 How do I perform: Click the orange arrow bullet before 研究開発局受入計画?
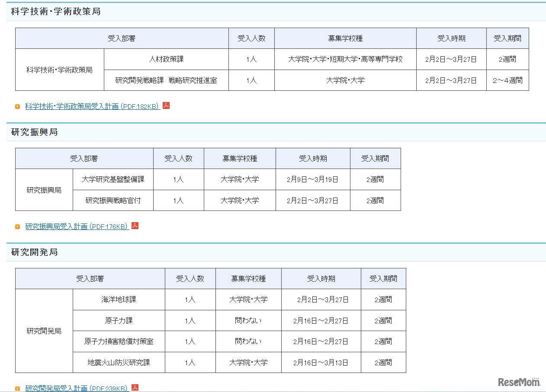point(18,389)
